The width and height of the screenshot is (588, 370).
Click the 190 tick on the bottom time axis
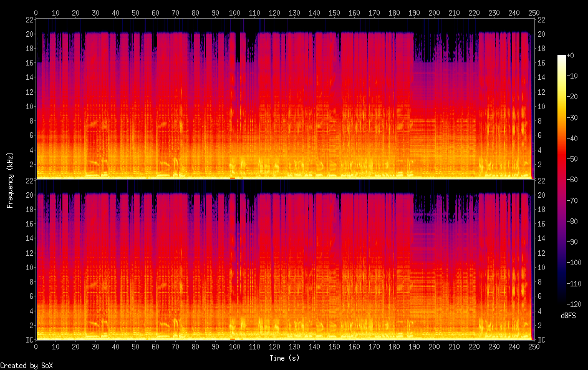click(413, 348)
